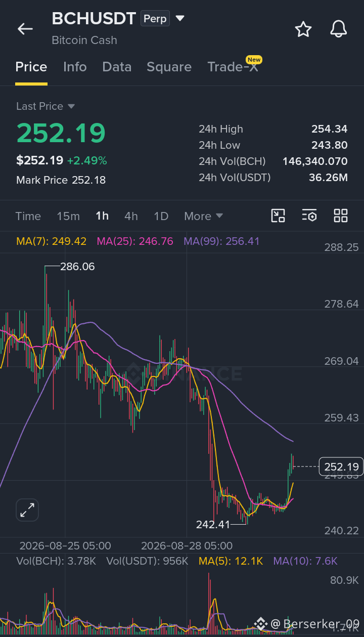Tap the Vol(BCH): 3.78K label
The height and width of the screenshot is (637, 364).
click(x=56, y=561)
